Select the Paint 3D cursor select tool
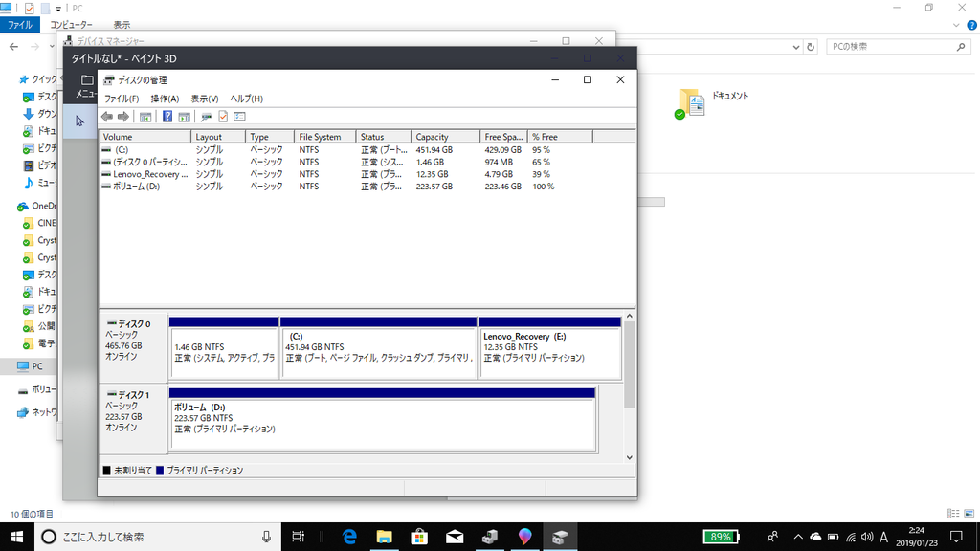 79,121
